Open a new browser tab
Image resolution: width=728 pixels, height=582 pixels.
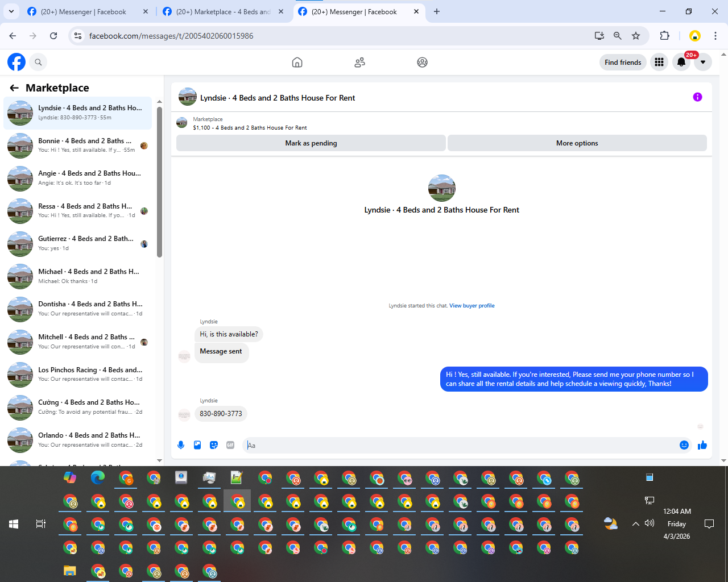(x=437, y=11)
